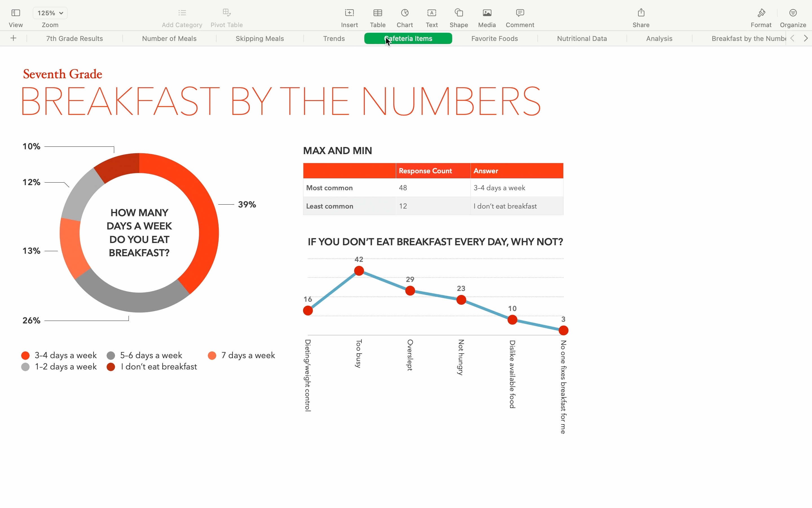Select the Trends sheet tab
Viewport: 812px width, 508px height.
tap(334, 39)
